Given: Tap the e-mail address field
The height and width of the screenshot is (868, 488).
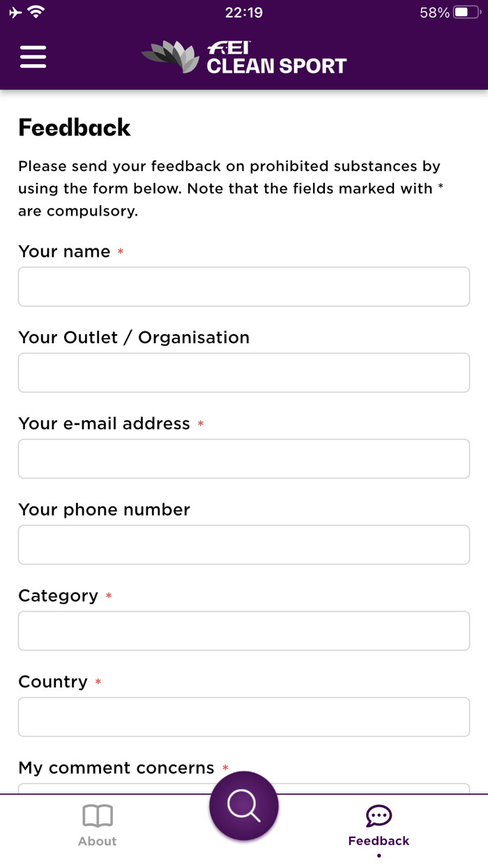Looking at the screenshot, I should pyautogui.click(x=243, y=458).
